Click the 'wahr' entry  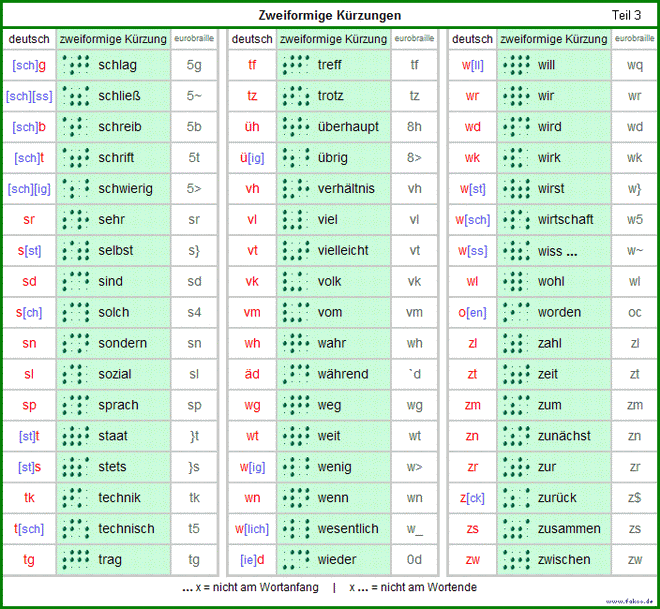click(x=332, y=343)
